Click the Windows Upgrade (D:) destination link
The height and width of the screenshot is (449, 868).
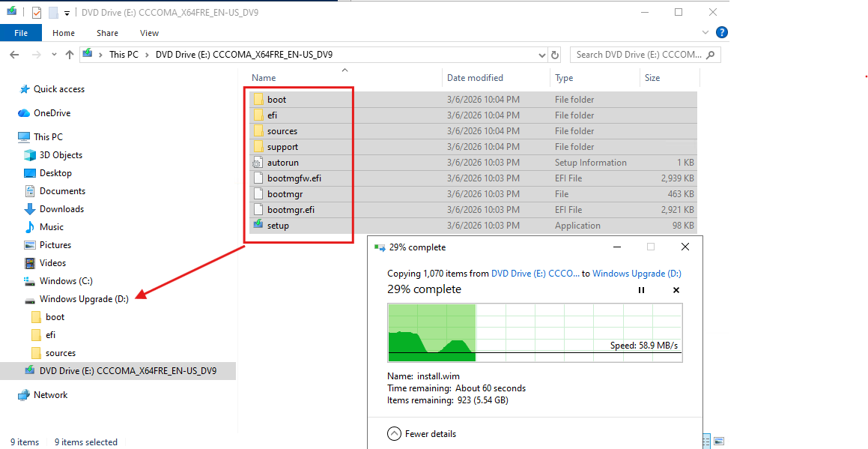click(x=637, y=274)
